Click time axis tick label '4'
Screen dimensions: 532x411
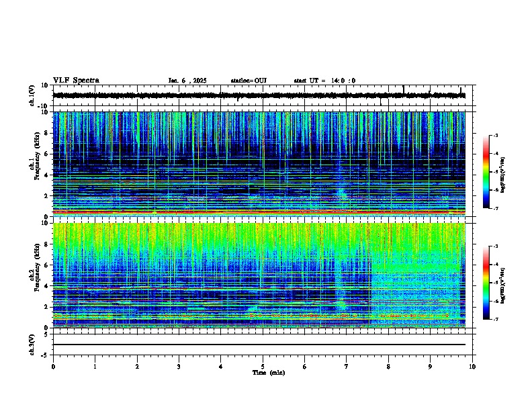point(221,367)
